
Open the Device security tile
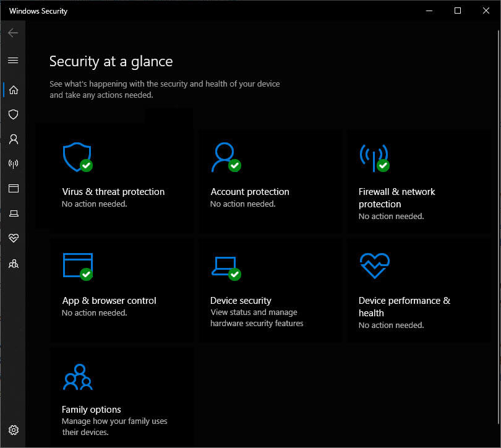coord(270,290)
